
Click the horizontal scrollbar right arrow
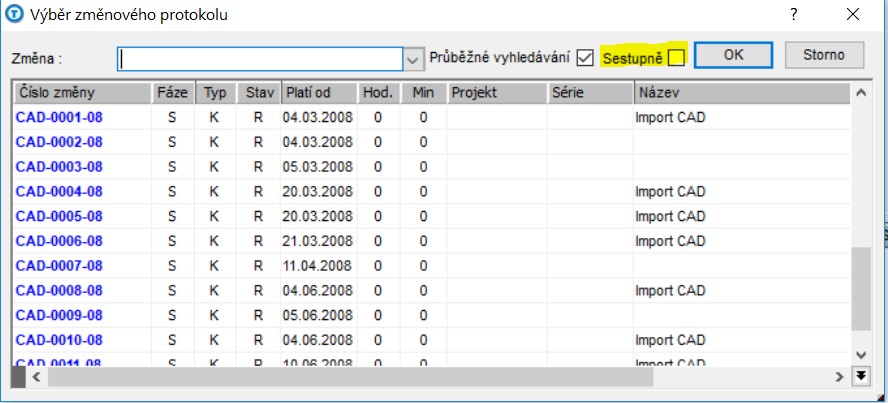point(839,377)
